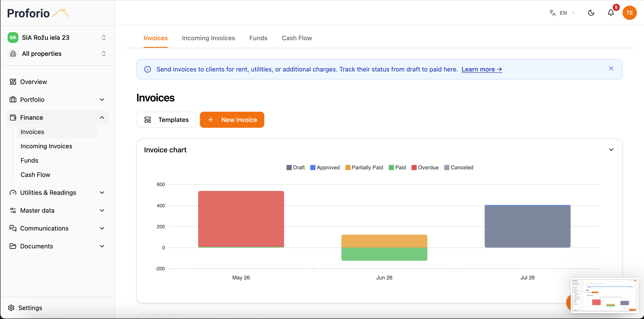Click the orange Partially Paid bar for Jun 26
Image resolution: width=644 pixels, height=319 pixels.
pyautogui.click(x=384, y=241)
